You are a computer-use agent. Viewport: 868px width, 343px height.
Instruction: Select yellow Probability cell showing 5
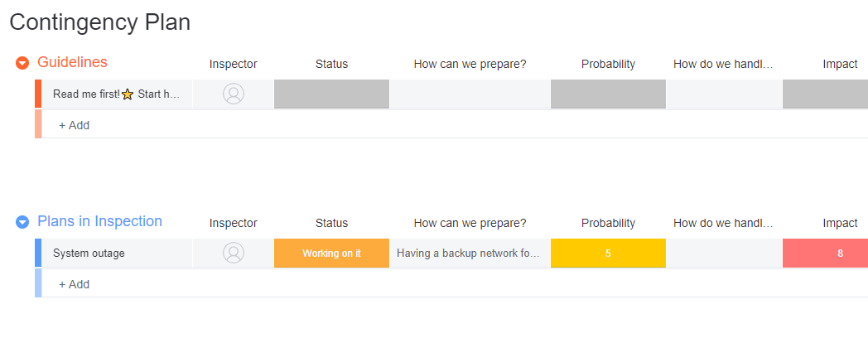608,254
